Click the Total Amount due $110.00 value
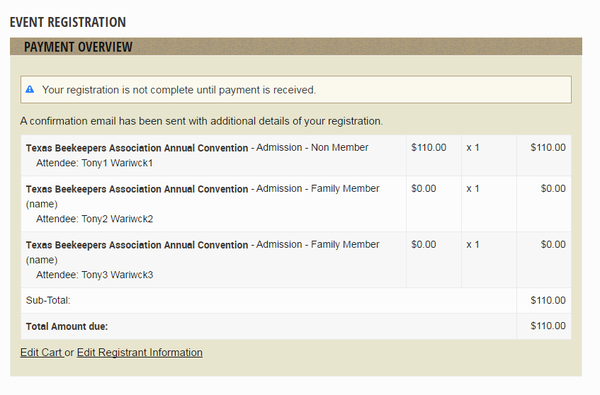The height and width of the screenshot is (395, 600). pos(548,326)
